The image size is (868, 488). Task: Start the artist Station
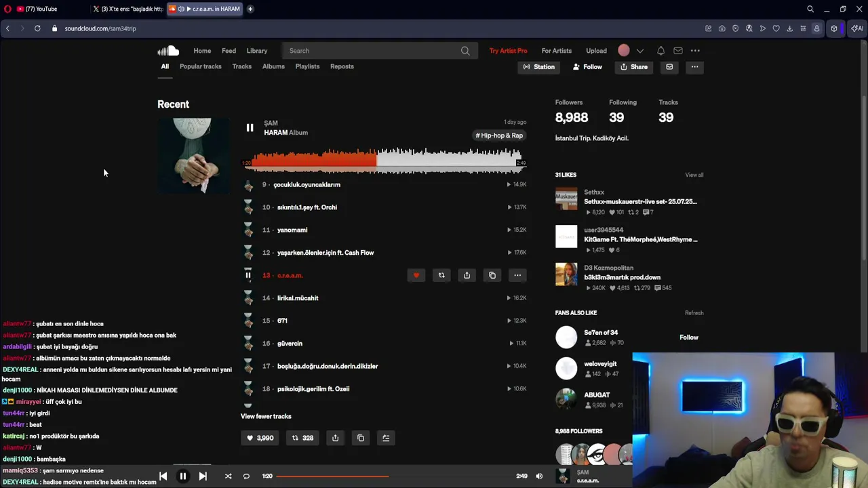point(539,67)
